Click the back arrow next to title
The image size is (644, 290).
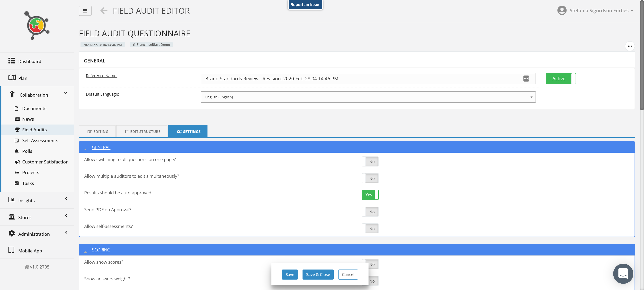tap(104, 11)
